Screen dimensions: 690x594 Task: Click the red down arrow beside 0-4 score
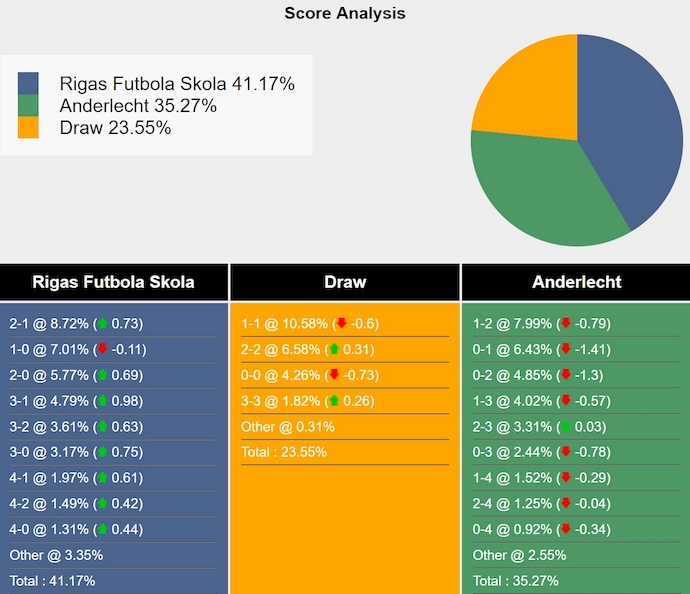(565, 529)
